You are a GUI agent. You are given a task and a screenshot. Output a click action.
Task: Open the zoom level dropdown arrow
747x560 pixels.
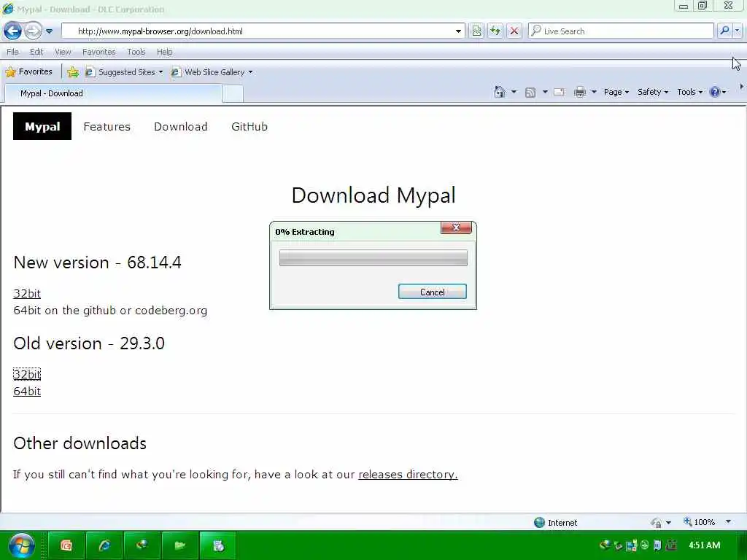(729, 522)
